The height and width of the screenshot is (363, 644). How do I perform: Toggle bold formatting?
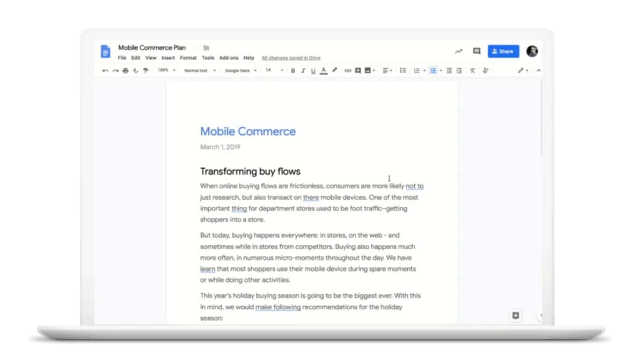(293, 70)
